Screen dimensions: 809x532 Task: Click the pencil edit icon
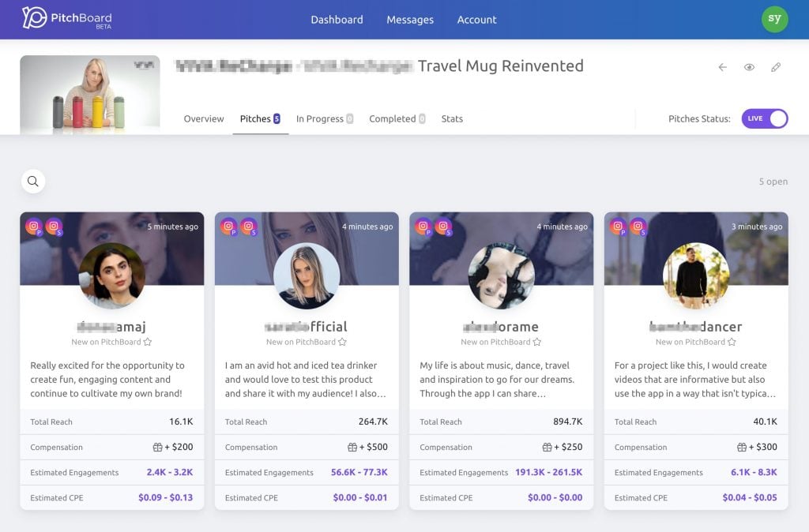point(776,67)
